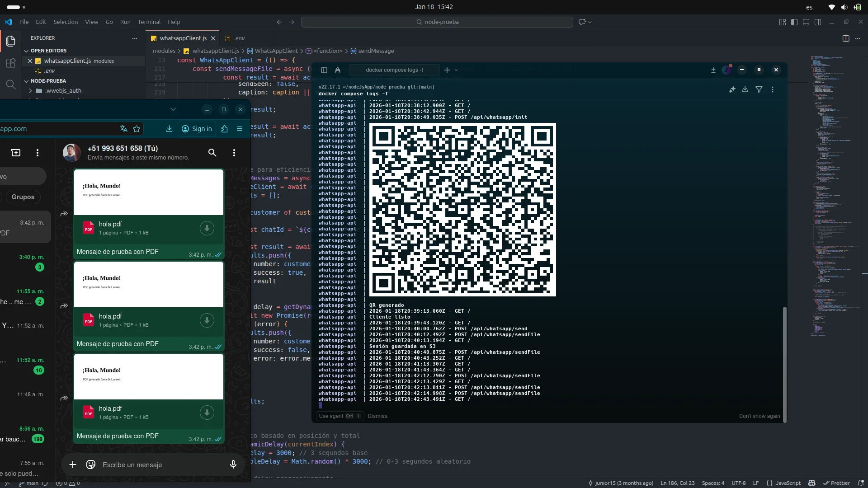This screenshot has height=488, width=868.
Task: Filter terminal block output
Action: coord(759,89)
